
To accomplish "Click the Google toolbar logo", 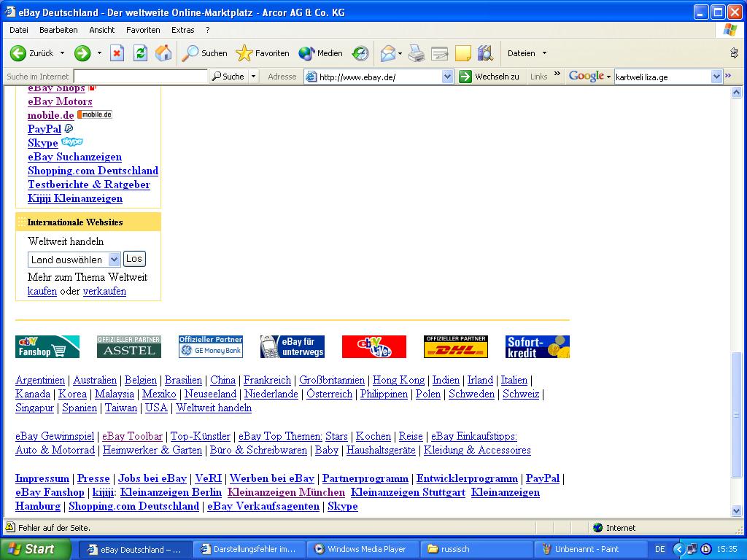I will click(586, 76).
